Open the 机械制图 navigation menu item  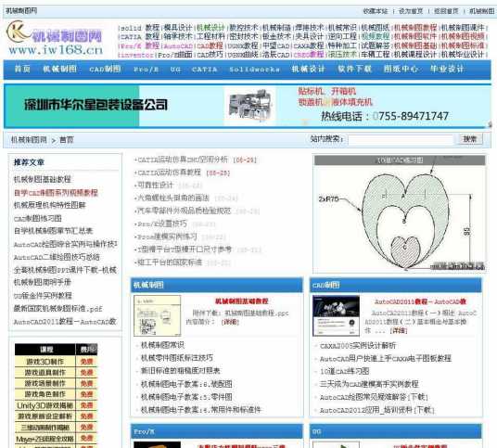(x=60, y=69)
